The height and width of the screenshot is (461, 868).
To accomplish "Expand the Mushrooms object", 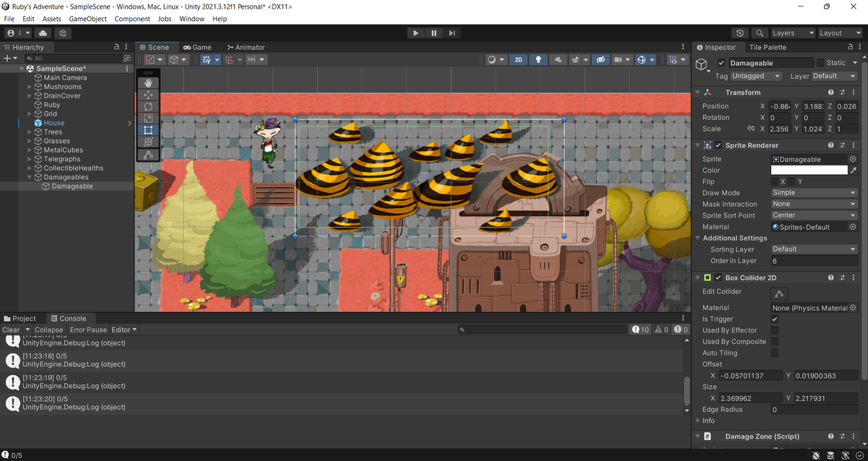I will (30, 87).
